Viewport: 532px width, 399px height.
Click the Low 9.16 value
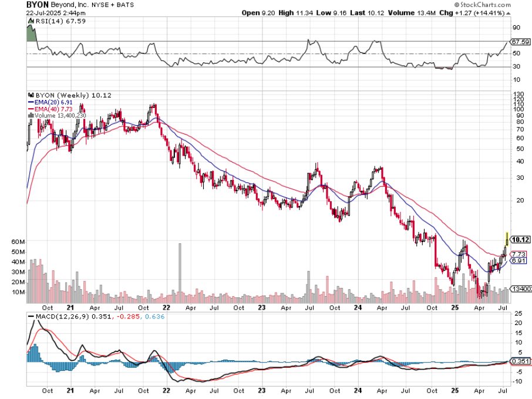(331, 13)
